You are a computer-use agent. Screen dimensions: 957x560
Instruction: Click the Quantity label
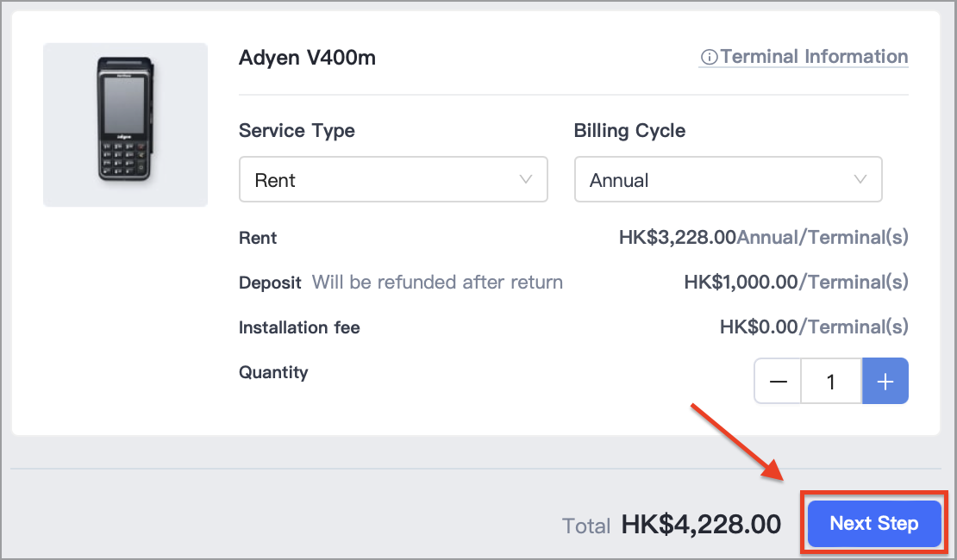pos(273,373)
